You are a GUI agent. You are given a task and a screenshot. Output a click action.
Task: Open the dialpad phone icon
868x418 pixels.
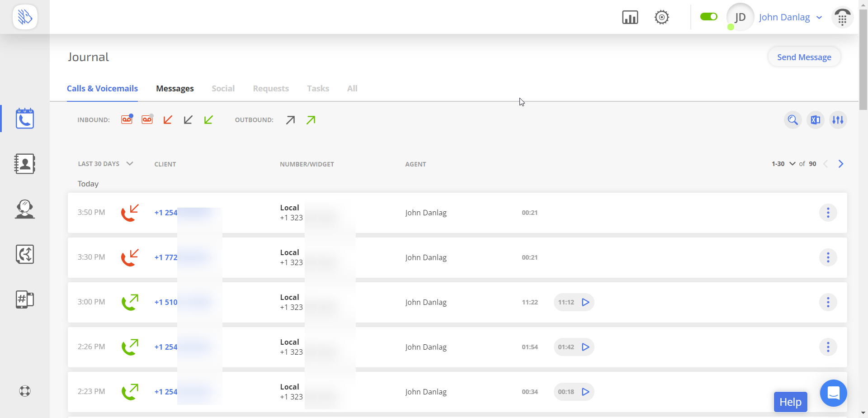(842, 18)
